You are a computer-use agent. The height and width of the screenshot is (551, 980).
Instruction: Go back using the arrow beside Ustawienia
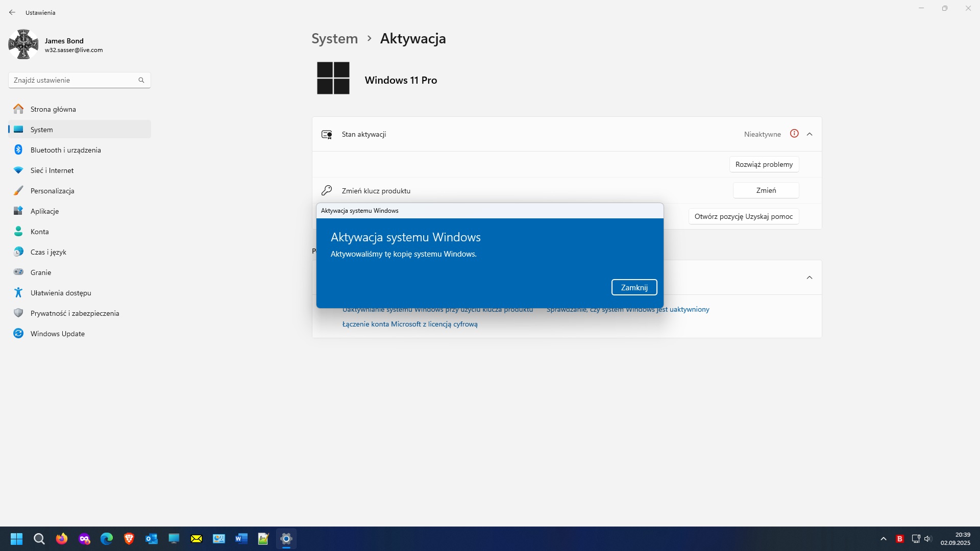(x=12, y=12)
